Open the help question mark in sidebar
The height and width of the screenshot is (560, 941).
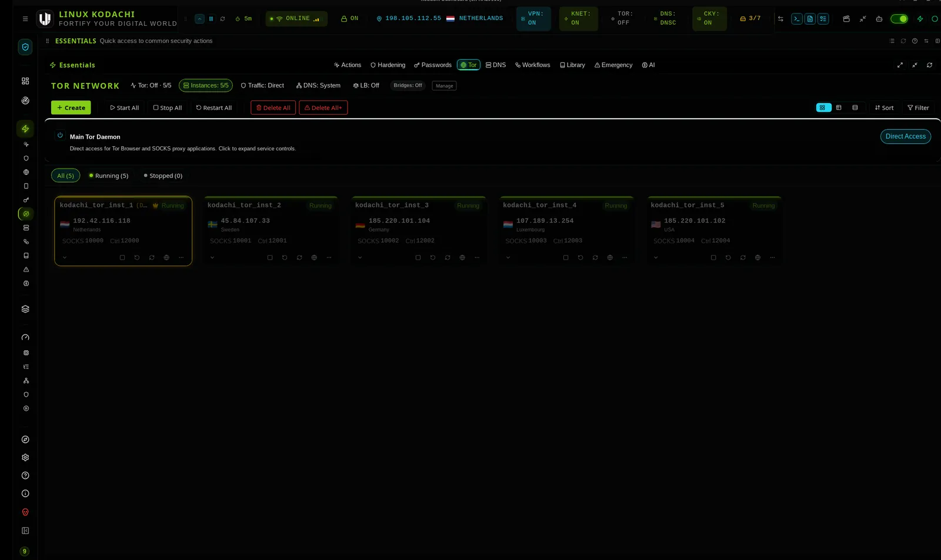coord(25,476)
